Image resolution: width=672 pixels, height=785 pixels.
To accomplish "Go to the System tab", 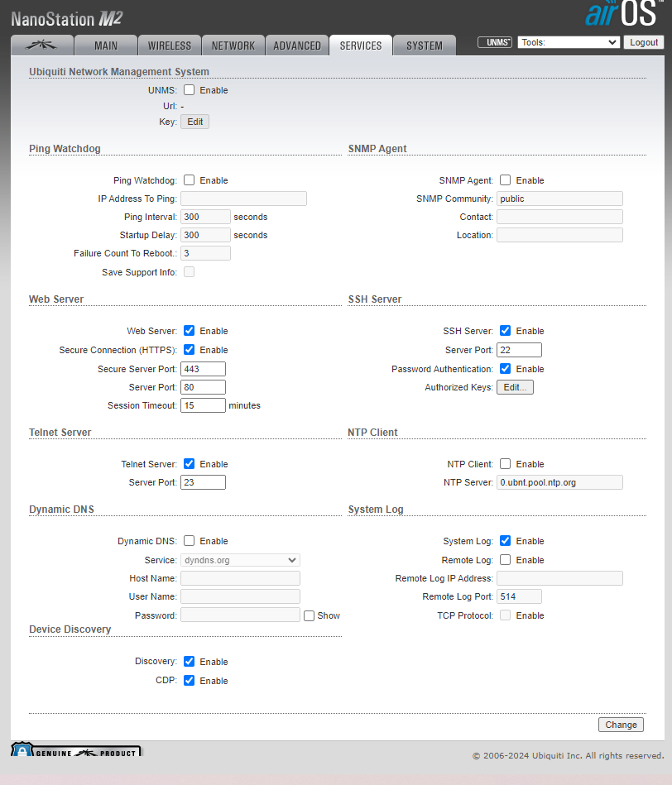I will 424,45.
